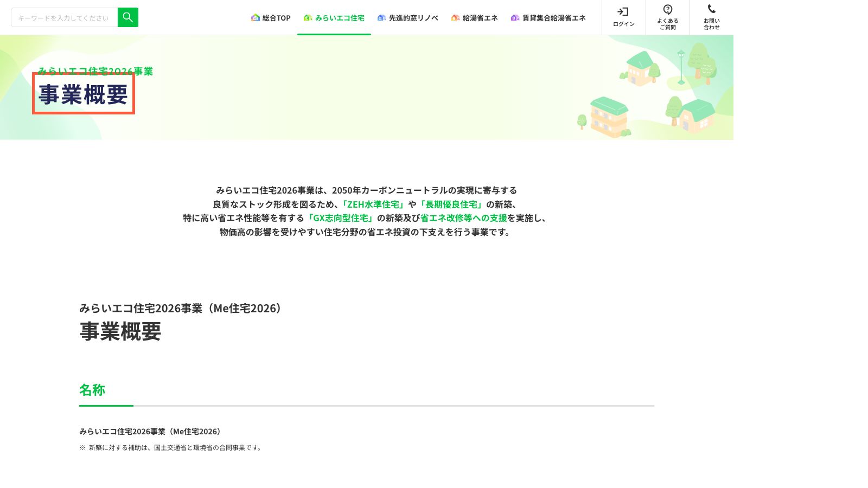Open the 「GX志向型住宅」 link
The width and height of the screenshot is (868, 488).
click(x=341, y=218)
